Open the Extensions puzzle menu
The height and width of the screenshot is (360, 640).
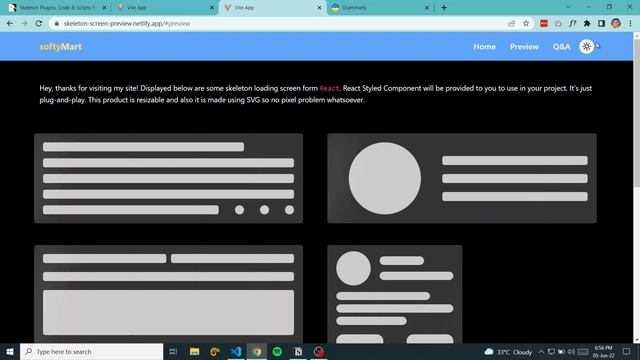click(587, 24)
